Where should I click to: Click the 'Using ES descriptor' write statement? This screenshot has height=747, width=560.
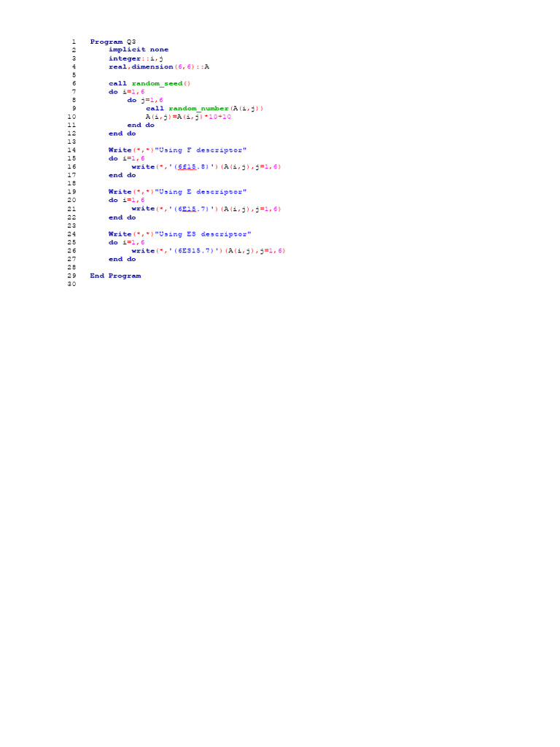click(180, 234)
